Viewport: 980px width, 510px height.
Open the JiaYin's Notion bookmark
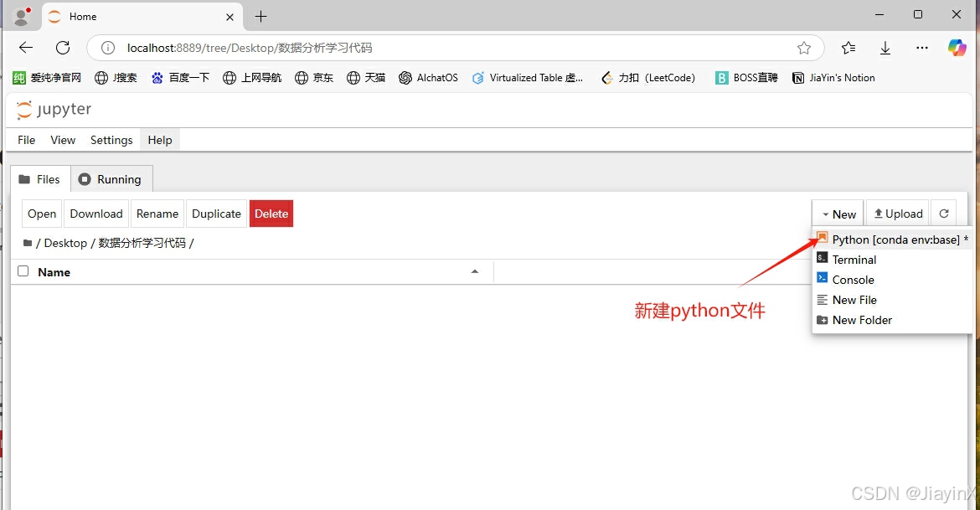point(833,78)
